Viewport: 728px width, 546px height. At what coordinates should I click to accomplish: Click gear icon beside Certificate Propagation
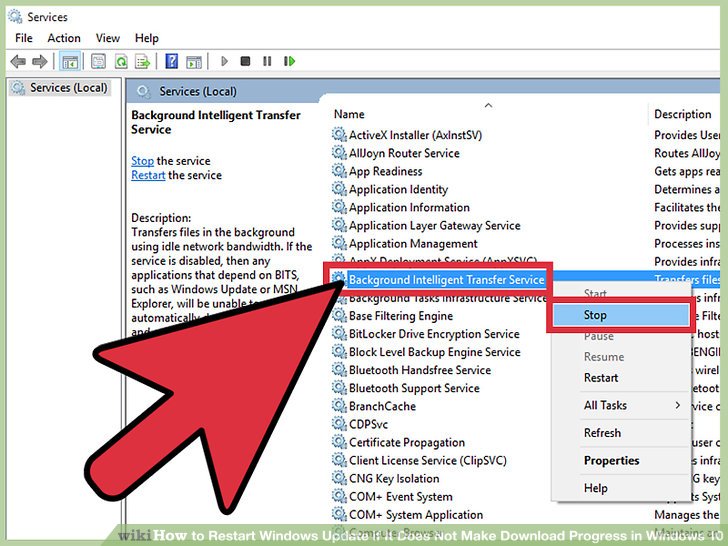[x=339, y=442]
